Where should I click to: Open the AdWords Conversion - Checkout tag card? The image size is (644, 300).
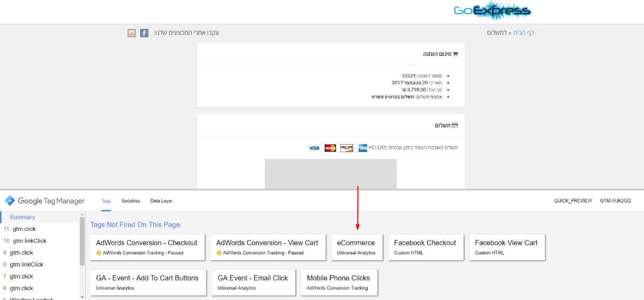click(x=147, y=247)
